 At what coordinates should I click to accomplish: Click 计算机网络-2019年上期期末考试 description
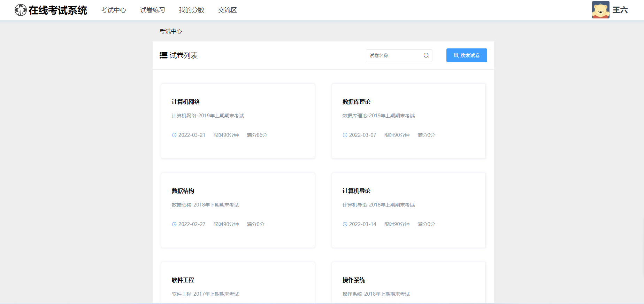(208, 116)
